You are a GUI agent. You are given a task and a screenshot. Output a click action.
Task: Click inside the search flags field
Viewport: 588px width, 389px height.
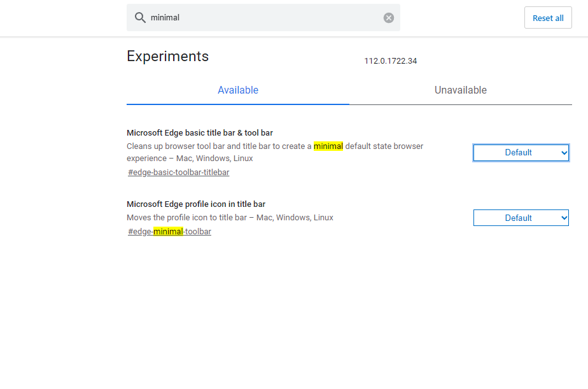click(261, 18)
